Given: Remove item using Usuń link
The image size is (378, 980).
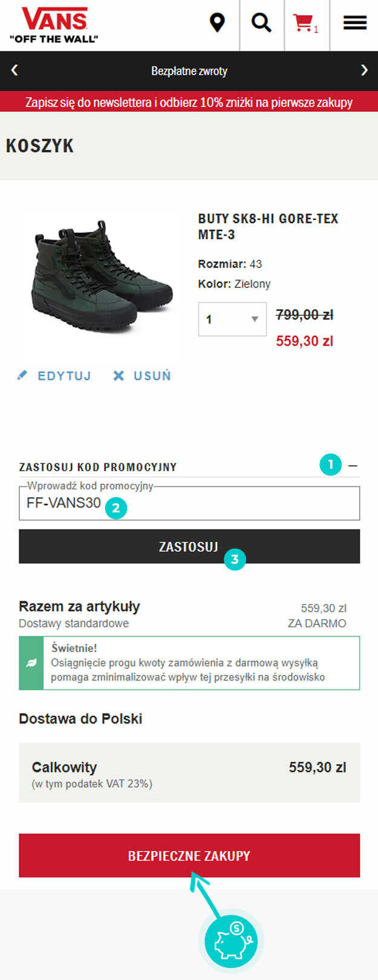Looking at the screenshot, I should (x=152, y=376).
